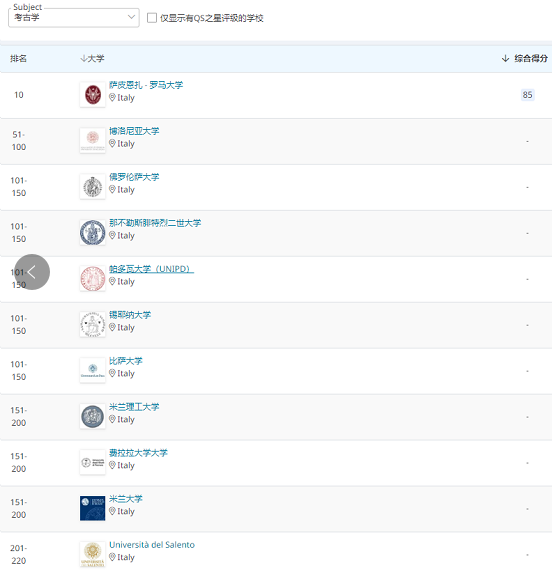Click the location pin beside 米兰理工大学 Italy
Viewport: 552px width, 571px height.
click(112, 419)
